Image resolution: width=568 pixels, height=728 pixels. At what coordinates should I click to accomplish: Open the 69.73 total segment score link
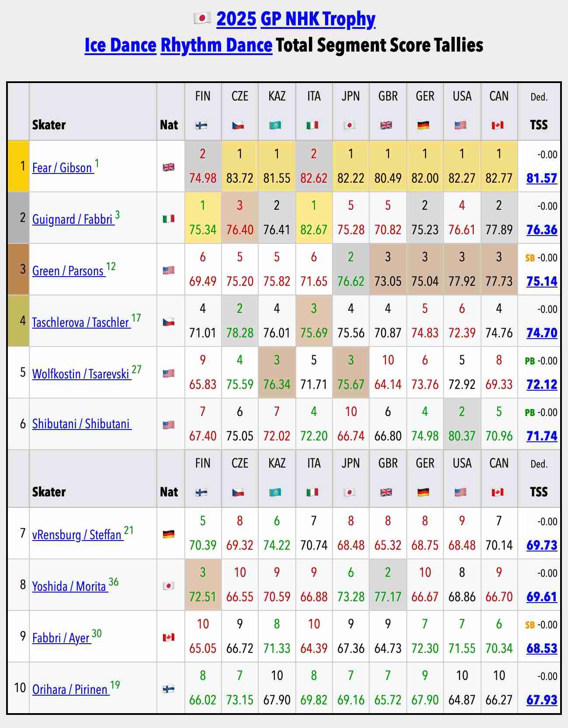pyautogui.click(x=542, y=545)
